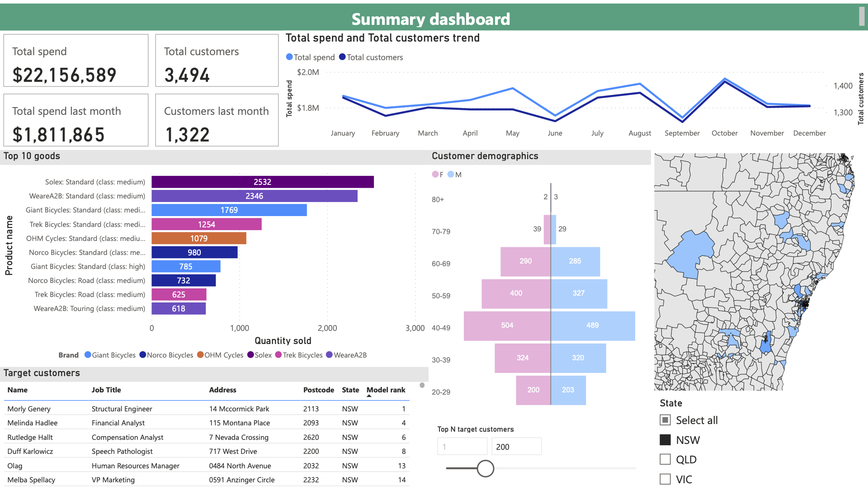Click postcode 2032 in the Olag row

coord(311,466)
